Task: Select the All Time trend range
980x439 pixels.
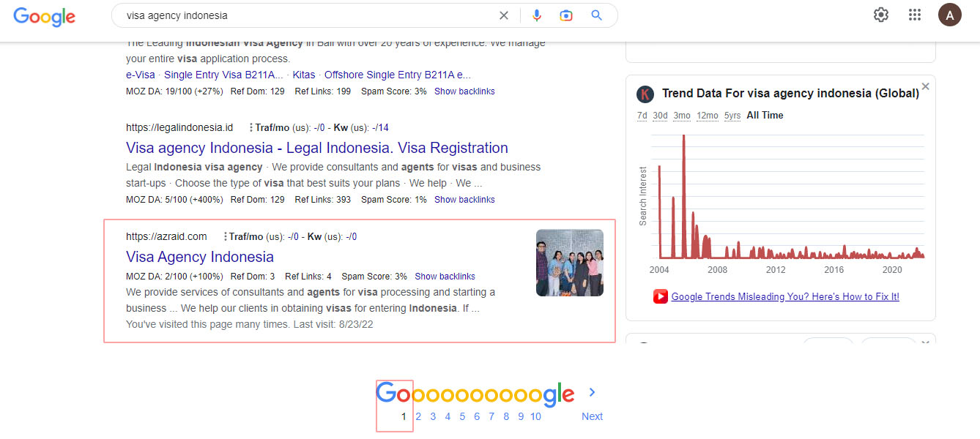Action: pyautogui.click(x=765, y=115)
